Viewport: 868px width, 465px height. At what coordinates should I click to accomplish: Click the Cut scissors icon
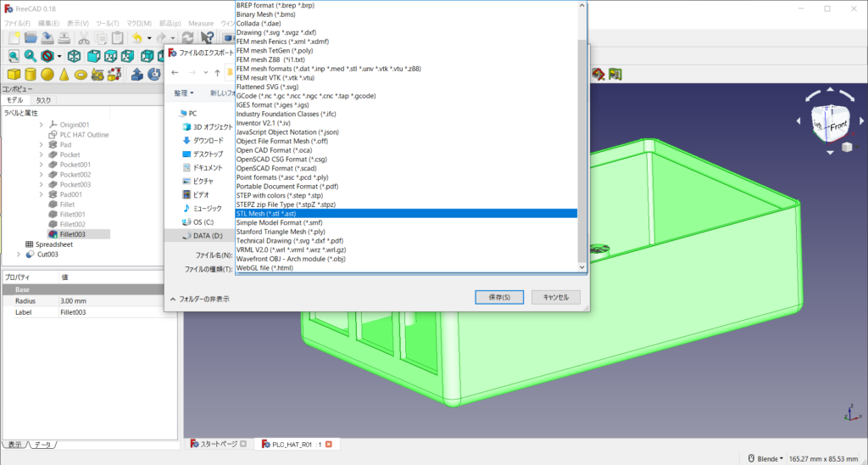pos(84,37)
